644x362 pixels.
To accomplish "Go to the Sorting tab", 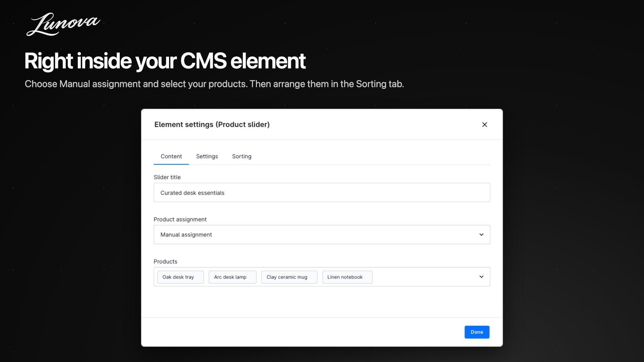I will (241, 156).
